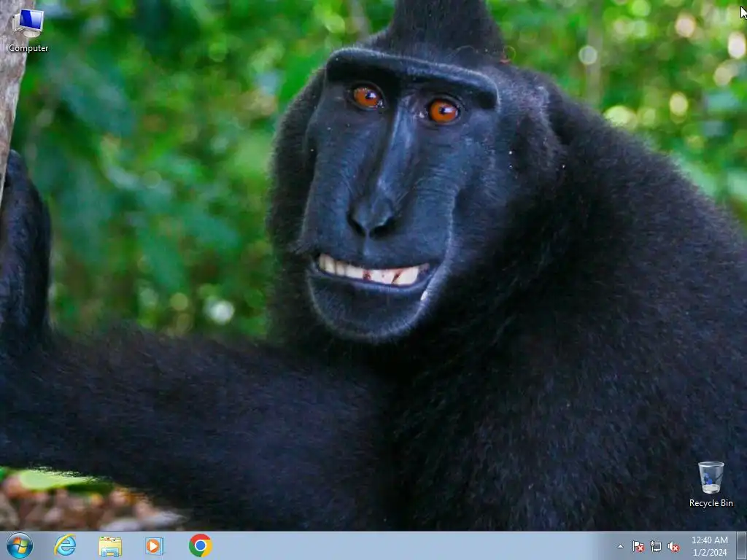Open Action Center flag icon
The height and width of the screenshot is (560, 747).
[x=638, y=546]
